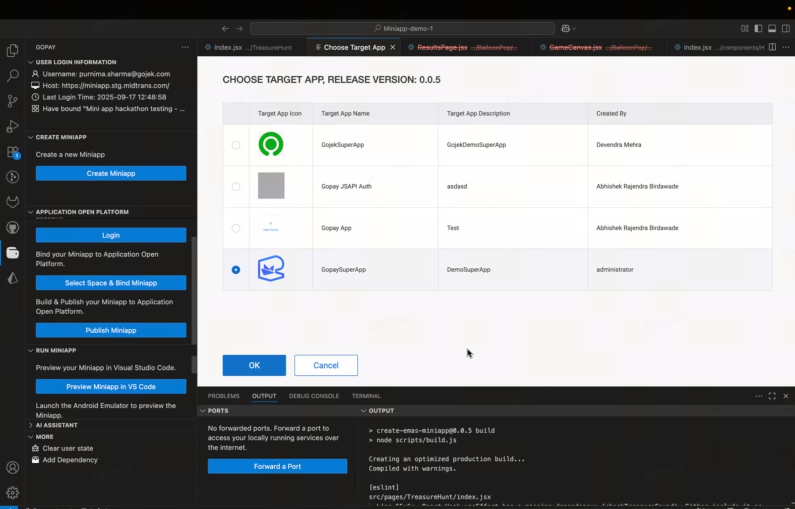This screenshot has height=509, width=795.
Task: Open the Copilot chat icon in title bar
Action: tap(565, 28)
